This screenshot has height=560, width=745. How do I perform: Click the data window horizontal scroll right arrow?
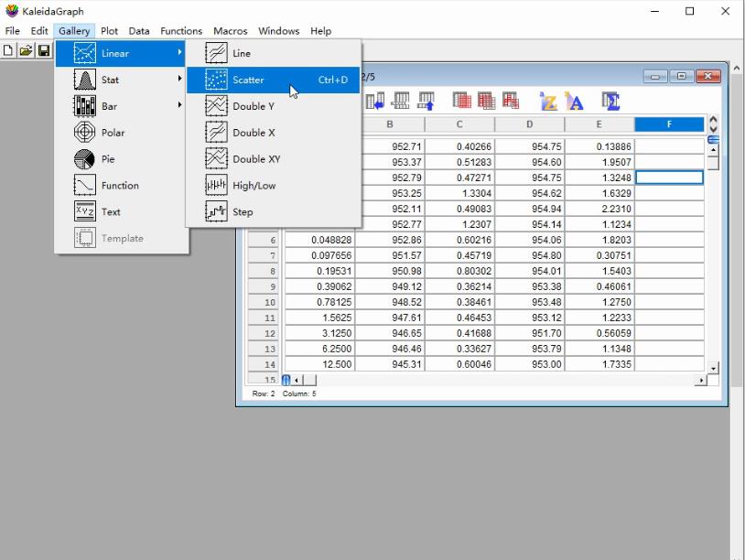pos(701,380)
